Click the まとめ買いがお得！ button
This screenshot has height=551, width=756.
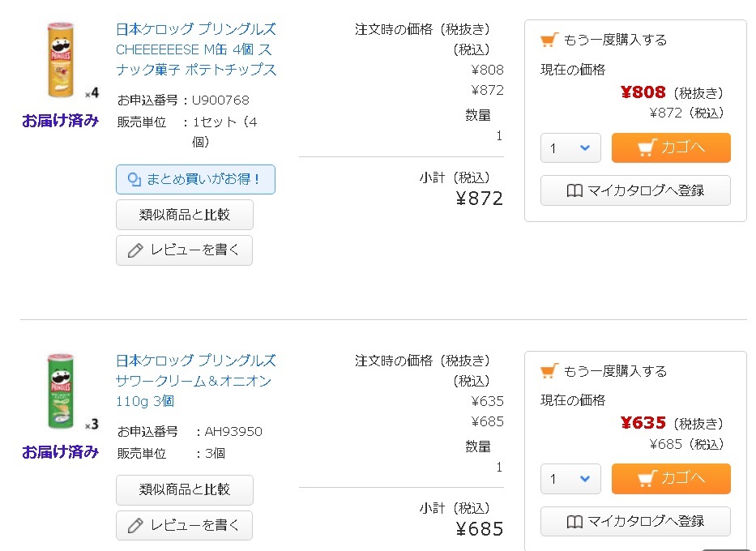[195, 179]
